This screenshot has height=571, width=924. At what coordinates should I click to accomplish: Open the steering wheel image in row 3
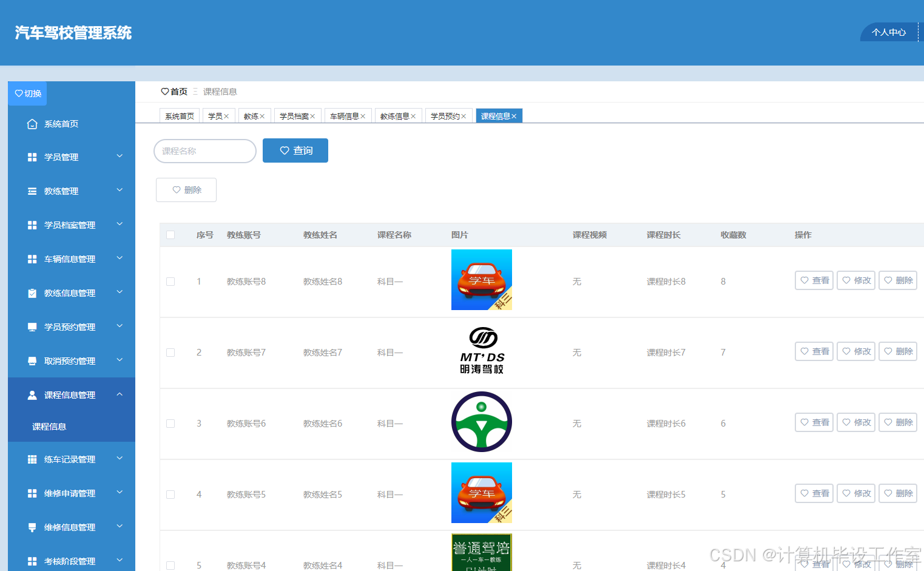pos(482,422)
